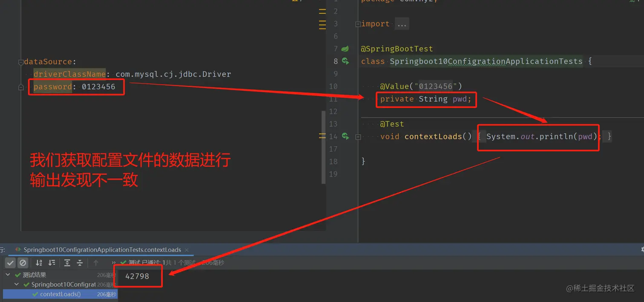Fold the dataSource YAML block
Screen dimensions: 644x302
click(x=21, y=62)
